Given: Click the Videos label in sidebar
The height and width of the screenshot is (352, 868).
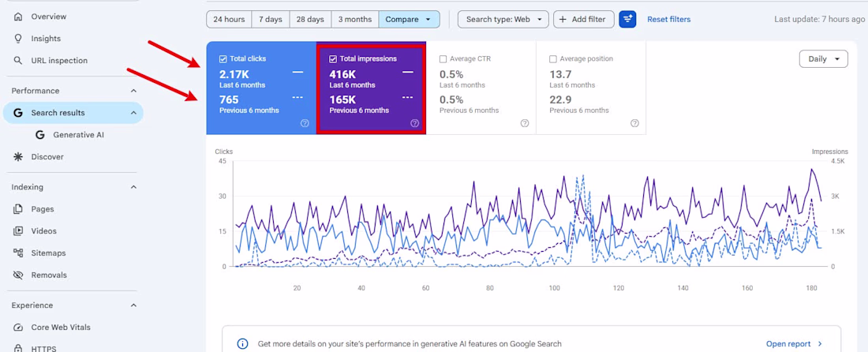Looking at the screenshot, I should 43,230.
